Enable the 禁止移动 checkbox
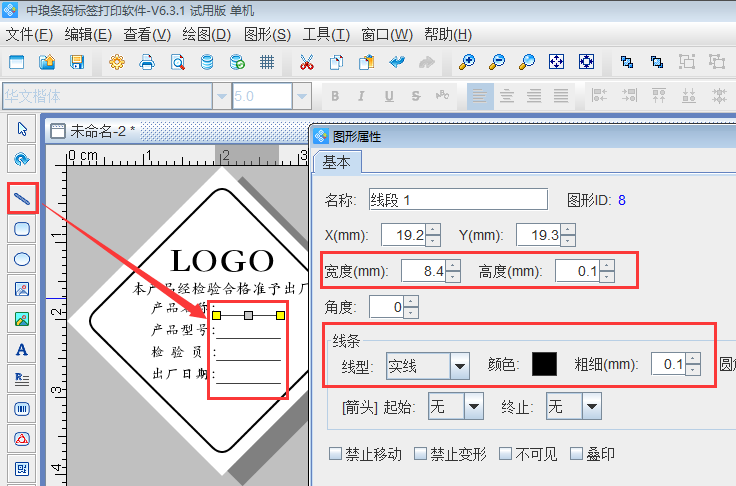Image resolution: width=736 pixels, height=486 pixels. point(337,454)
